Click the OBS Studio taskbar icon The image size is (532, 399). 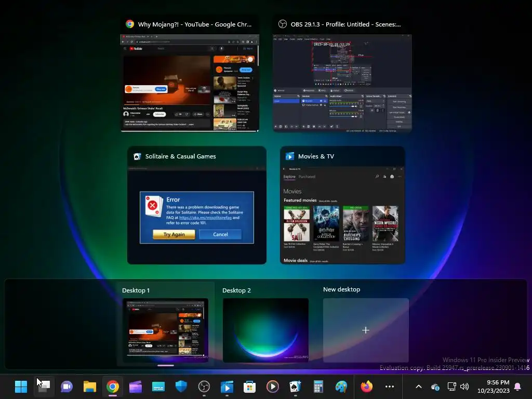tap(204, 386)
